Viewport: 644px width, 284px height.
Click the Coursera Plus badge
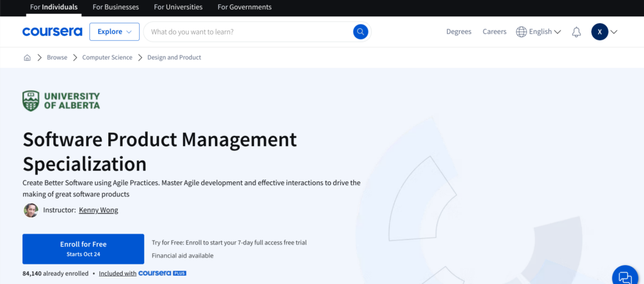162,273
